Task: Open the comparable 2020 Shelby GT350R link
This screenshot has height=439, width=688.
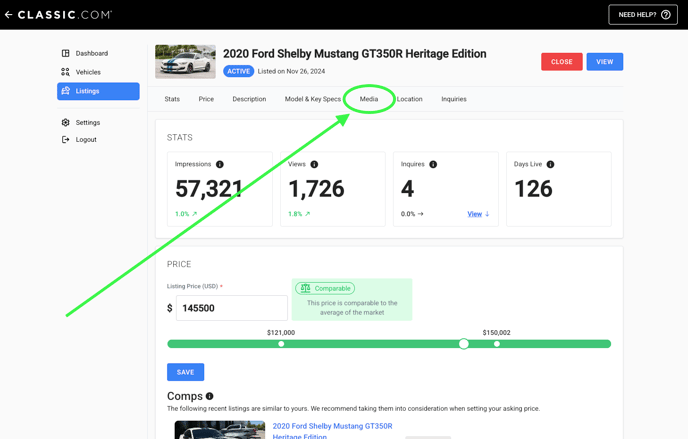Action: tap(332, 431)
